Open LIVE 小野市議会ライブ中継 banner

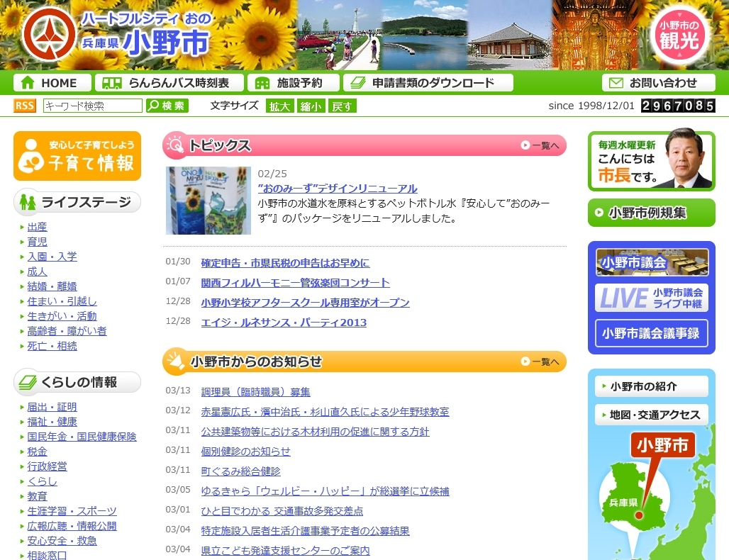click(652, 298)
